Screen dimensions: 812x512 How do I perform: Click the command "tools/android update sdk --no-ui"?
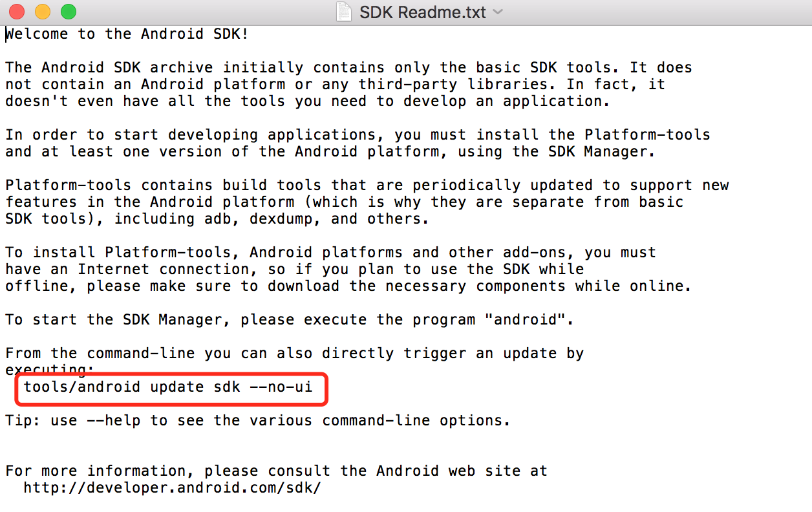(168, 387)
